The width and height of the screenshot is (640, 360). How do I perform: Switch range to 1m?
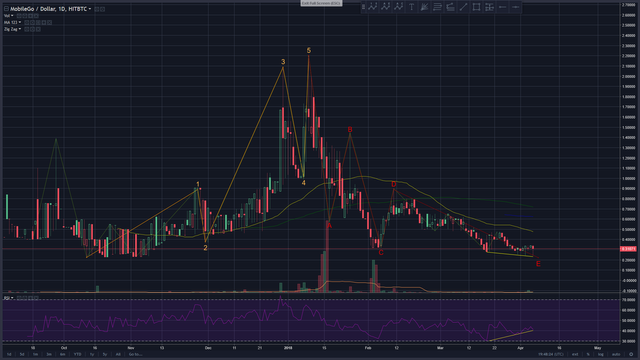tap(36, 354)
